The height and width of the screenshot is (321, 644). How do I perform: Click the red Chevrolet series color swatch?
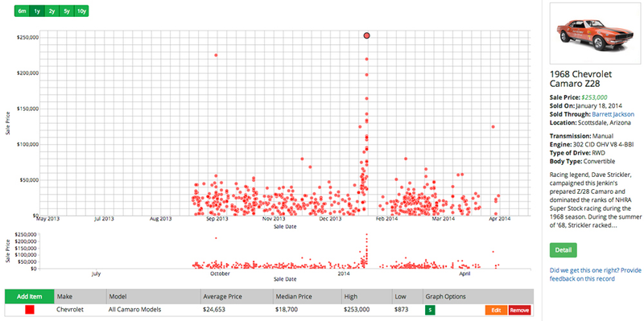(x=30, y=310)
